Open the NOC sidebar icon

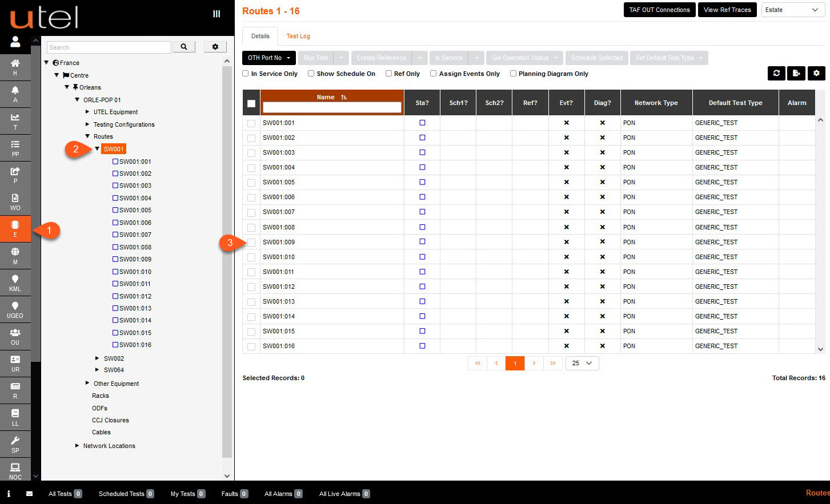click(x=15, y=471)
